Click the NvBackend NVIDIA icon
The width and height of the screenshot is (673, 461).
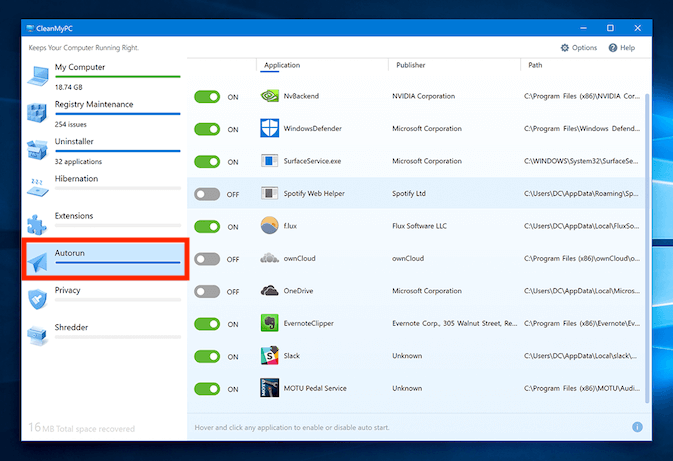click(270, 96)
